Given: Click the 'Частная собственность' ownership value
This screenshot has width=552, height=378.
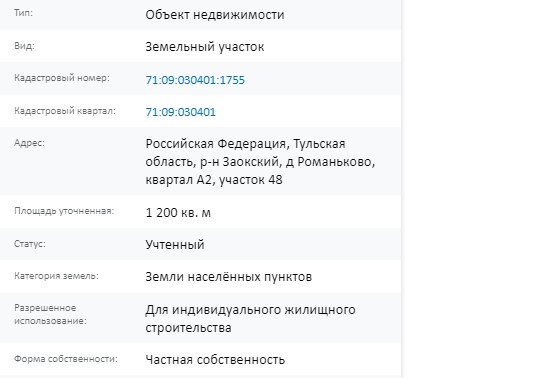Looking at the screenshot, I should click(x=215, y=360).
